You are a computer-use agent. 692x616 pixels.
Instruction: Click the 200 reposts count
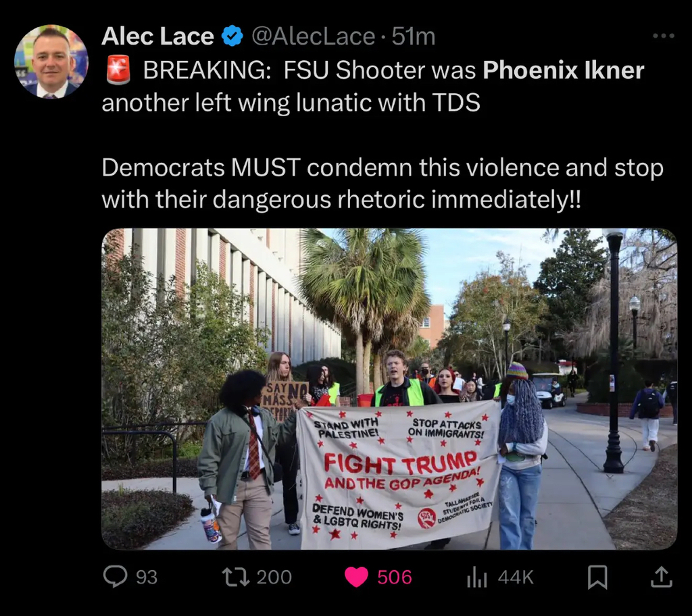coord(274,577)
